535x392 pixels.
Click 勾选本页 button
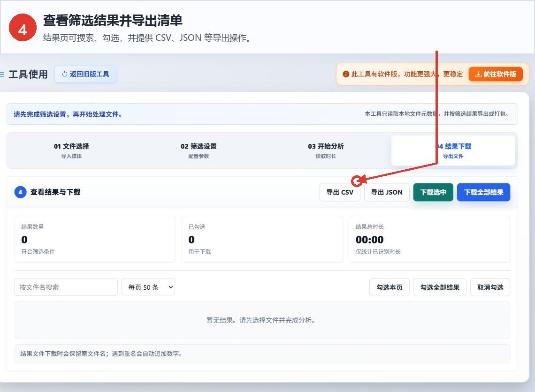tap(390, 287)
